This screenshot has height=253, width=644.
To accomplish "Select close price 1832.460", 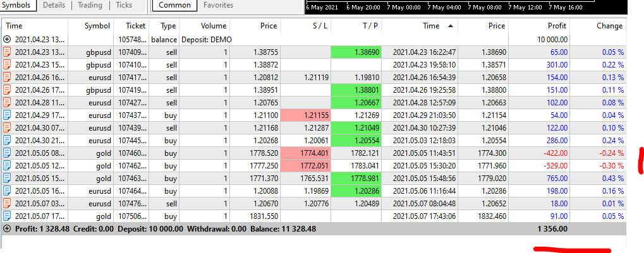I will pyautogui.click(x=492, y=216).
